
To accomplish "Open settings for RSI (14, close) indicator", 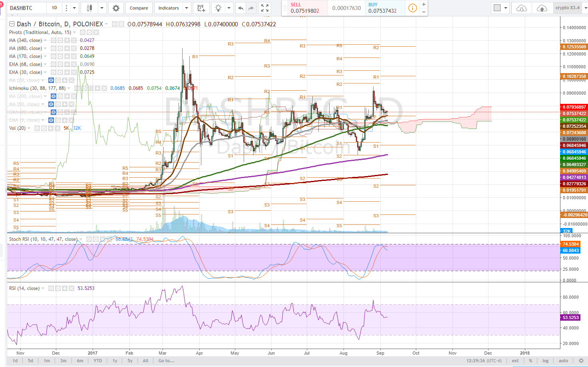I will click(58, 288).
